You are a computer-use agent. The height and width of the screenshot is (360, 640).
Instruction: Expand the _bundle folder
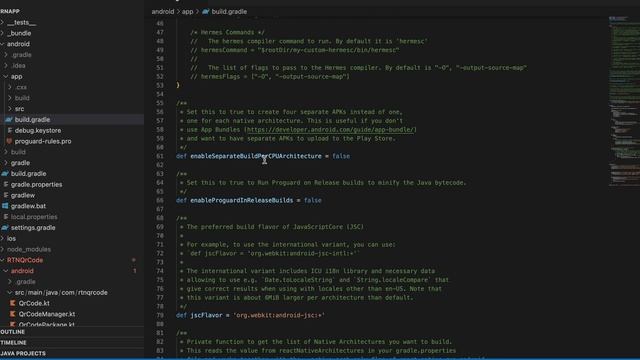(2, 33)
